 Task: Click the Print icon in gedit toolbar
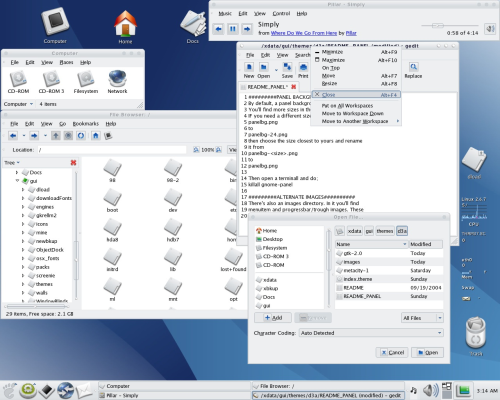(x=303, y=70)
